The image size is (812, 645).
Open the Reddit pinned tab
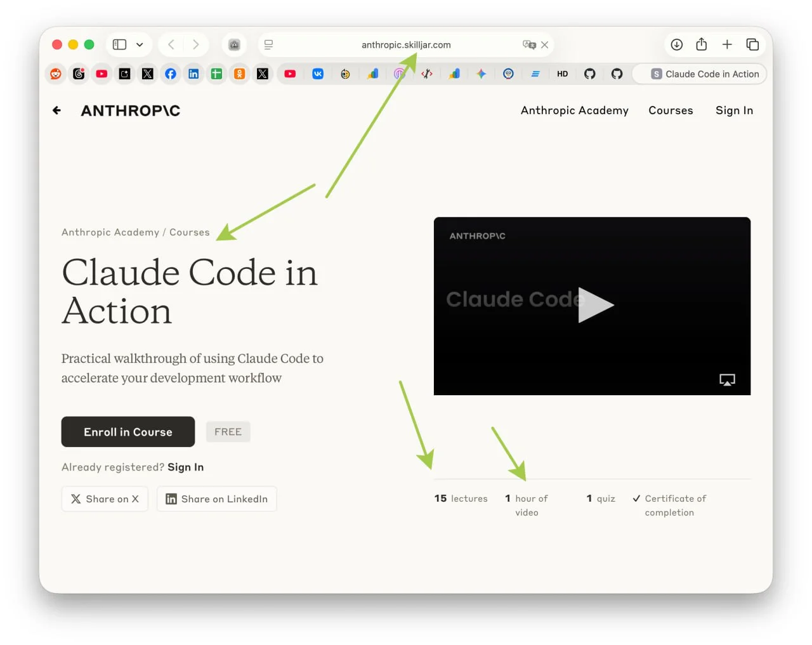point(56,74)
